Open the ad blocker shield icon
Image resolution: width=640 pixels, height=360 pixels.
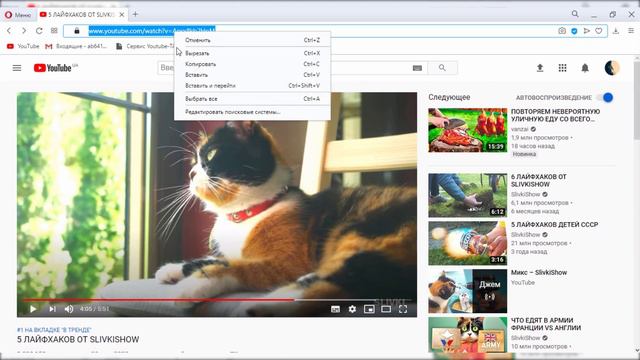pyautogui.click(x=574, y=31)
